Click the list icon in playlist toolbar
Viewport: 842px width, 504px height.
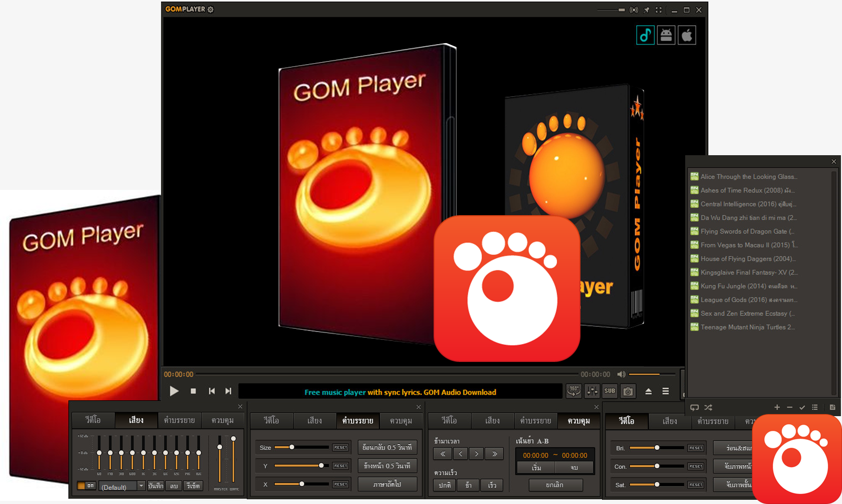point(815,407)
